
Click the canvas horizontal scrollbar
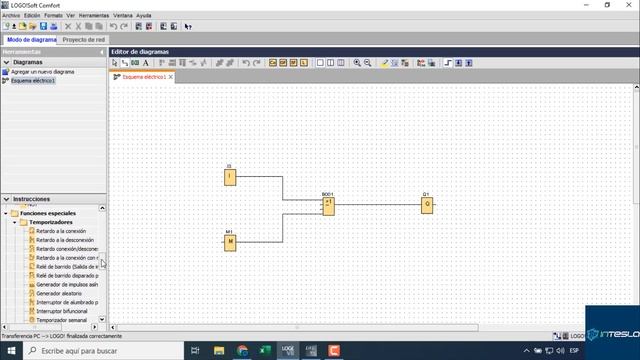[x=297, y=327]
